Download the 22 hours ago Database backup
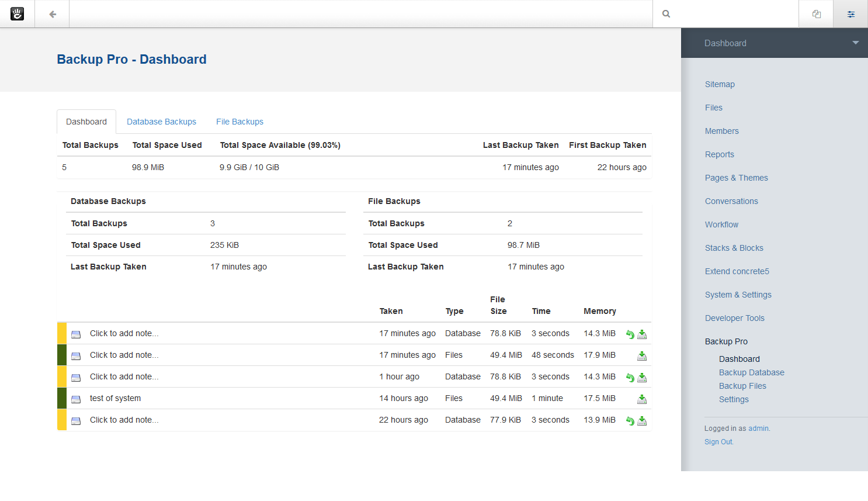 pos(642,421)
